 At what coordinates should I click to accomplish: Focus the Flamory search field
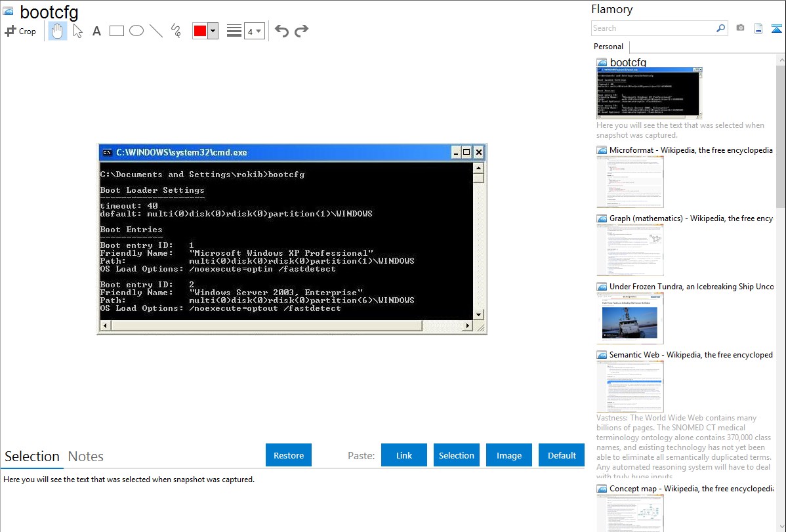tap(653, 28)
